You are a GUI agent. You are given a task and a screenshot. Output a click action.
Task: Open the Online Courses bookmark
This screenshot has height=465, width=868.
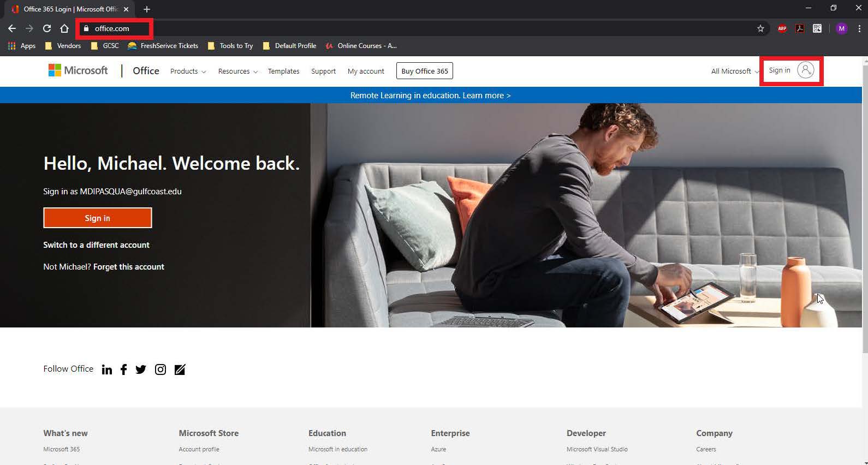pyautogui.click(x=361, y=46)
